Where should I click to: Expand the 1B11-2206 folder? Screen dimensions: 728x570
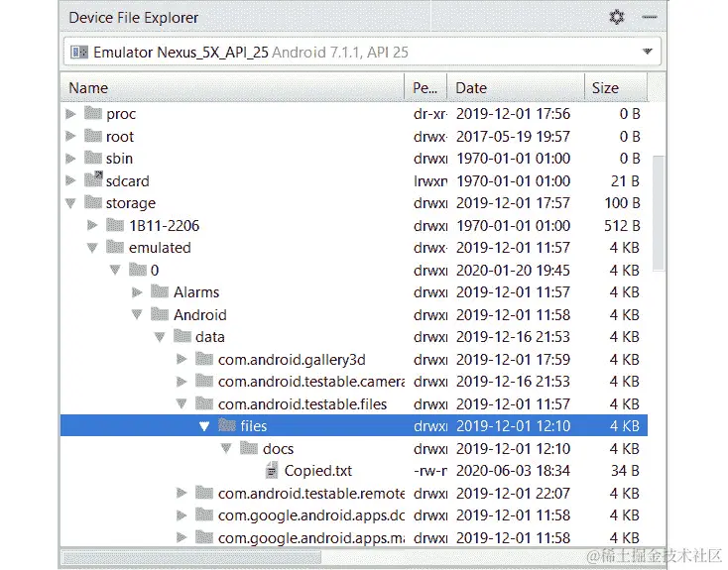92,225
